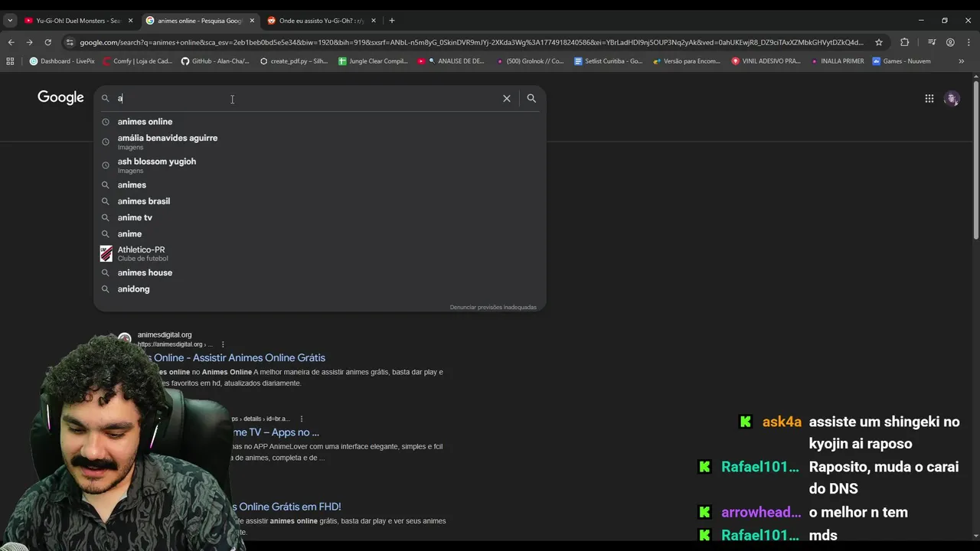Select the 'amália benavides aguirre' suggestion
The width and height of the screenshot is (980, 551).
point(319,142)
